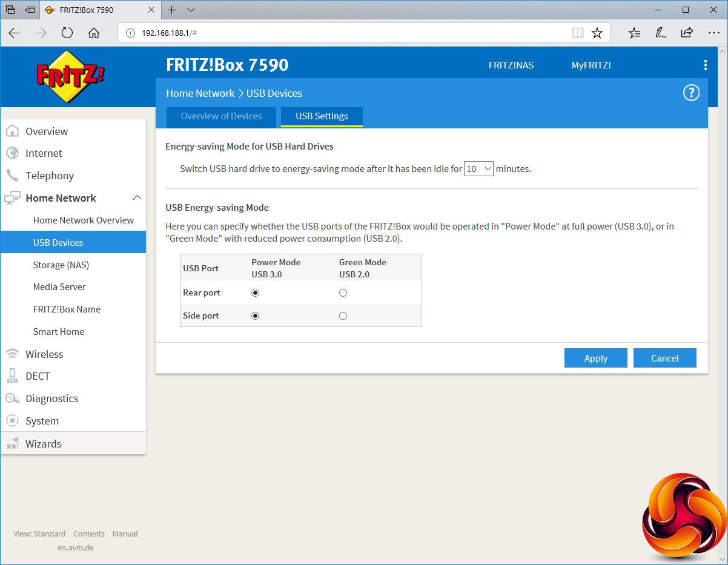Cancel the USB settings changes
Viewport: 728px width, 565px height.
coord(665,358)
